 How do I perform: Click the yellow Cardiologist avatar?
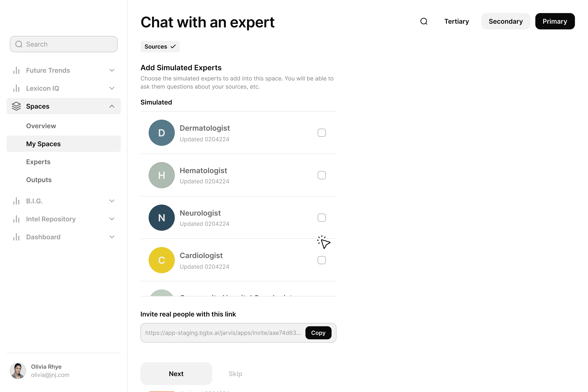pos(161,260)
